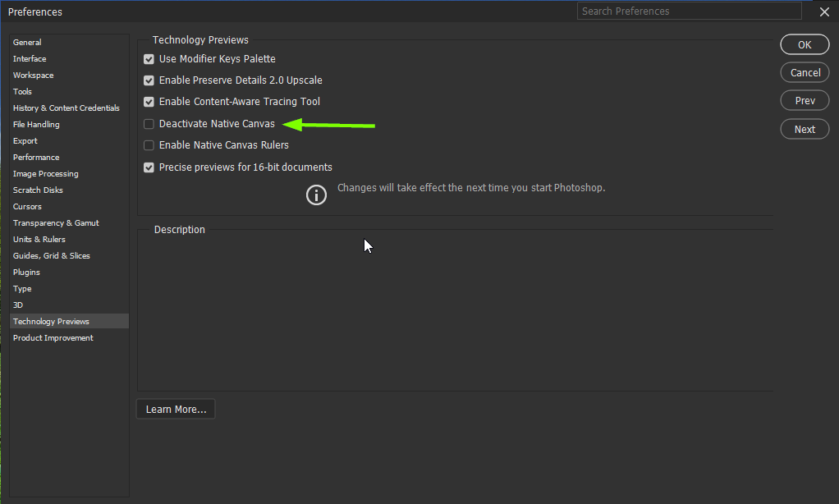This screenshot has width=839, height=504.
Task: Turn on Enable Native Canvas Rulers
Action: pyautogui.click(x=149, y=144)
